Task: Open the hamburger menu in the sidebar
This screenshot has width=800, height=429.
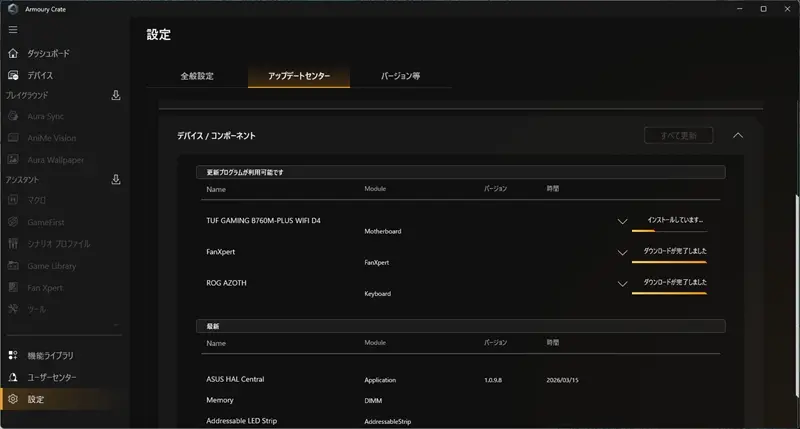Action: [13, 30]
